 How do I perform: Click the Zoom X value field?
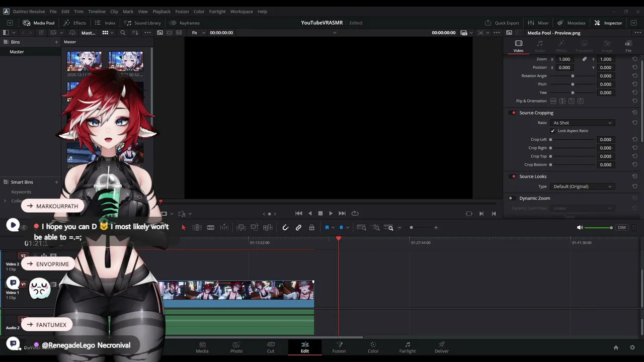(565, 59)
